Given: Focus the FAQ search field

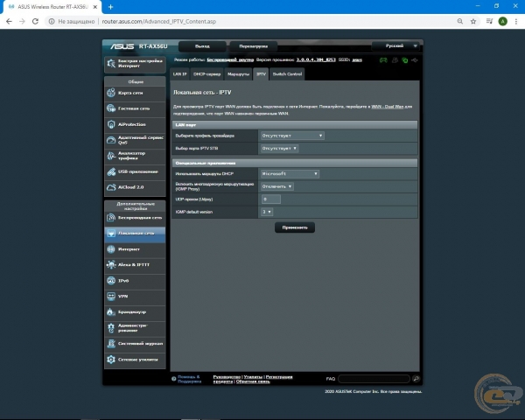Looking at the screenshot, I should click(374, 379).
